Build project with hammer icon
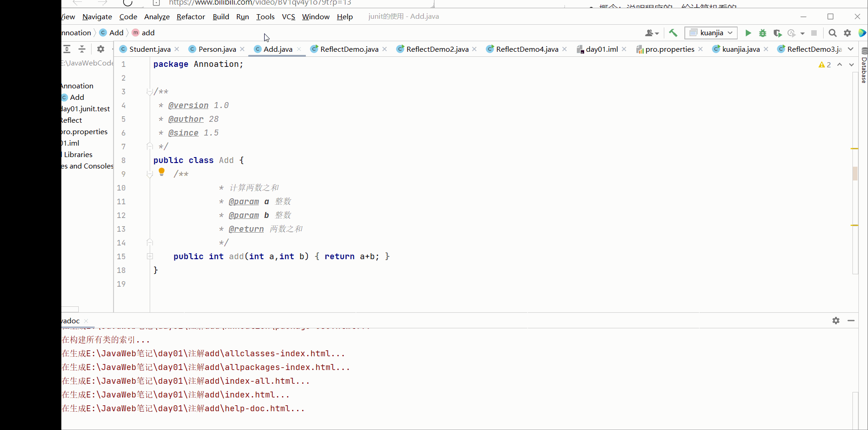Image resolution: width=868 pixels, height=430 pixels. (673, 33)
